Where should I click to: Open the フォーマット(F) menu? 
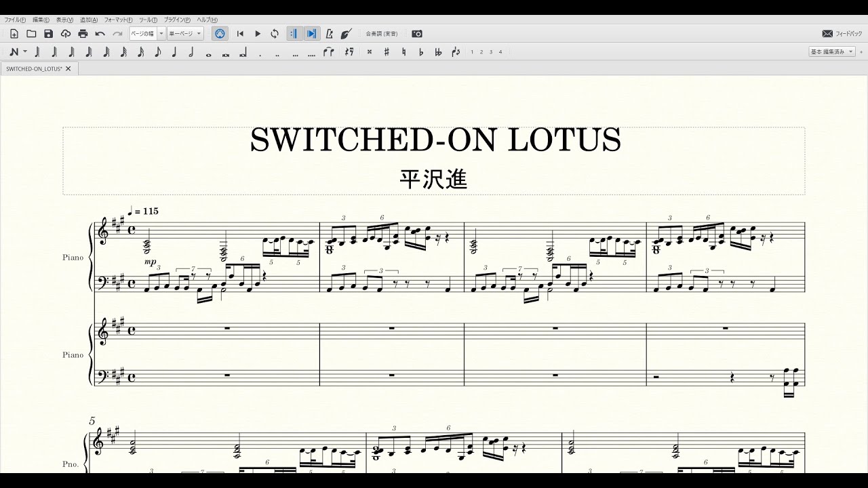click(x=119, y=20)
